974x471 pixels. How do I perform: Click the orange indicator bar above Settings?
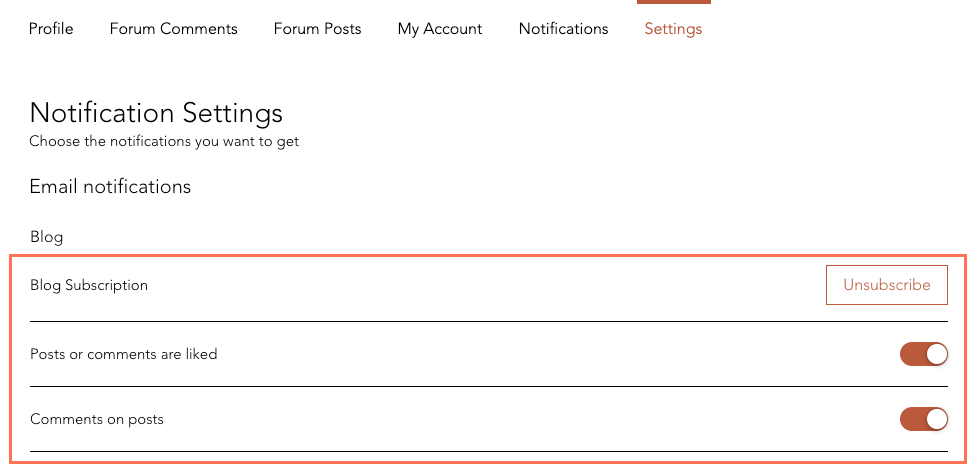pyautogui.click(x=674, y=2)
